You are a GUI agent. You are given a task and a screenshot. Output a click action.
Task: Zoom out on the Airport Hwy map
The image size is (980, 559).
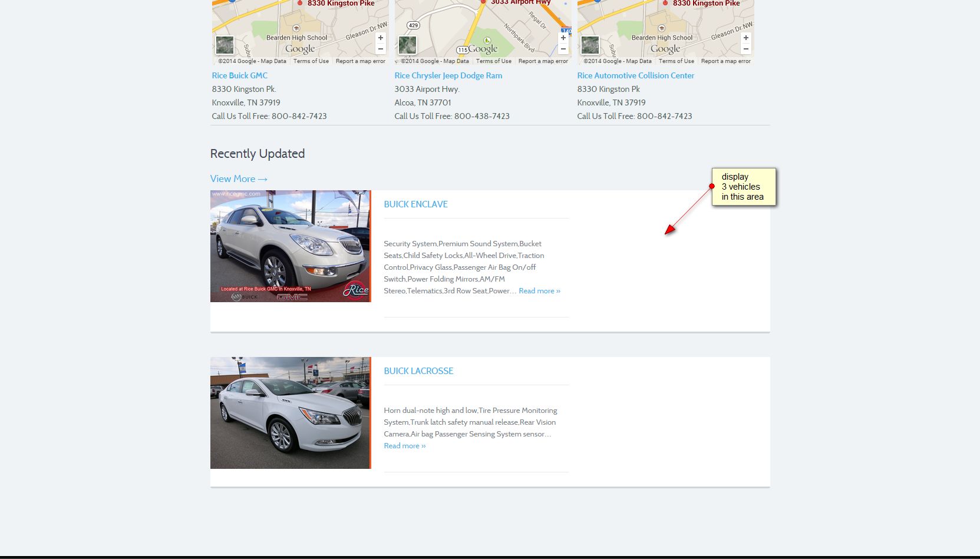coord(563,49)
